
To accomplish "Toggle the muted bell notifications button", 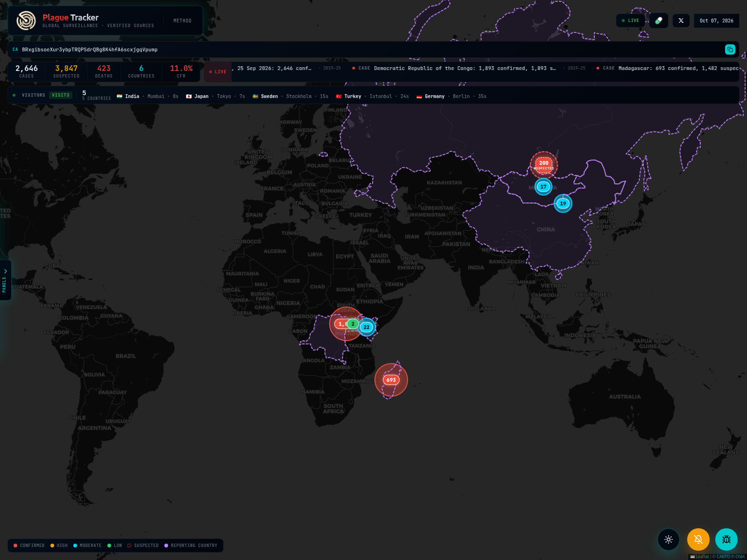I will 698,539.
